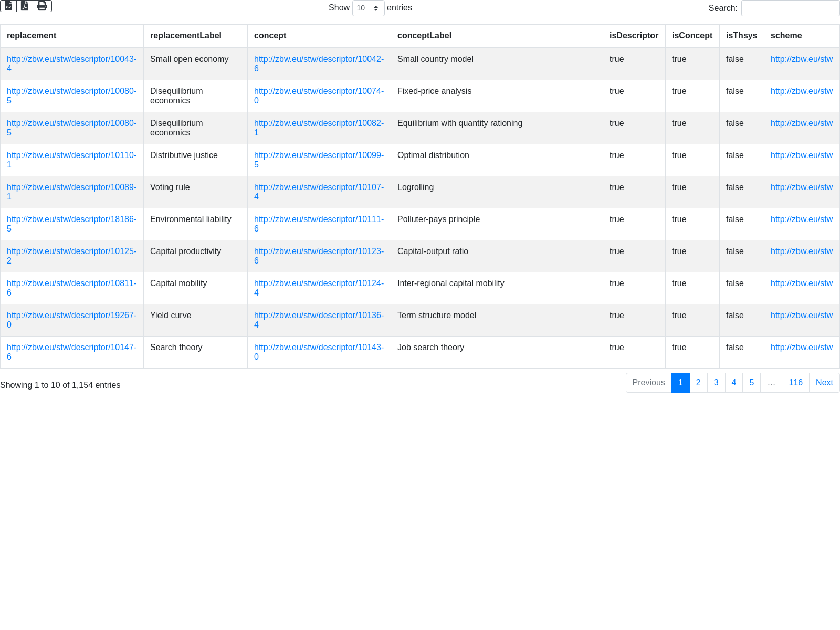Sort table by conceptLabel header
This screenshot has height=630, width=840.
click(x=424, y=36)
